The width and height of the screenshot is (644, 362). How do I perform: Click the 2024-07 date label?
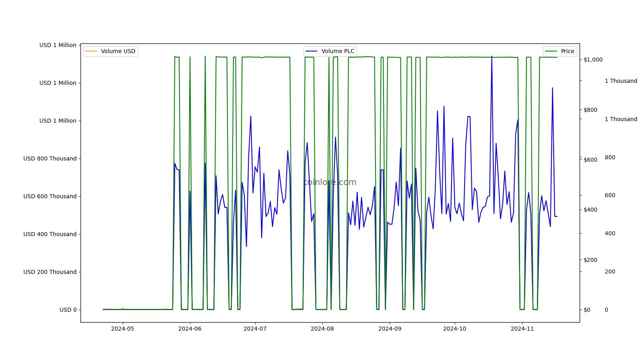255,329
